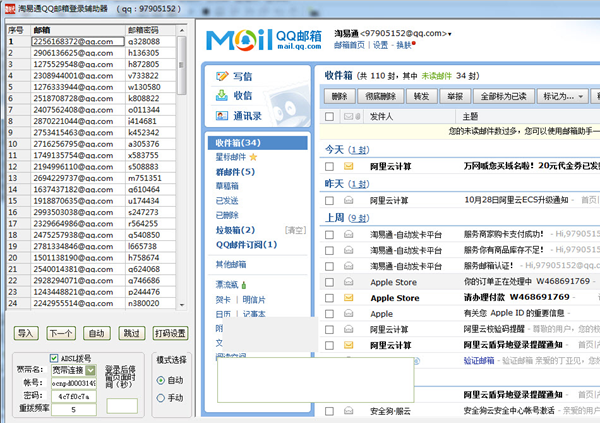
Task: Click the red dot next to 换肤
Action: point(414,43)
